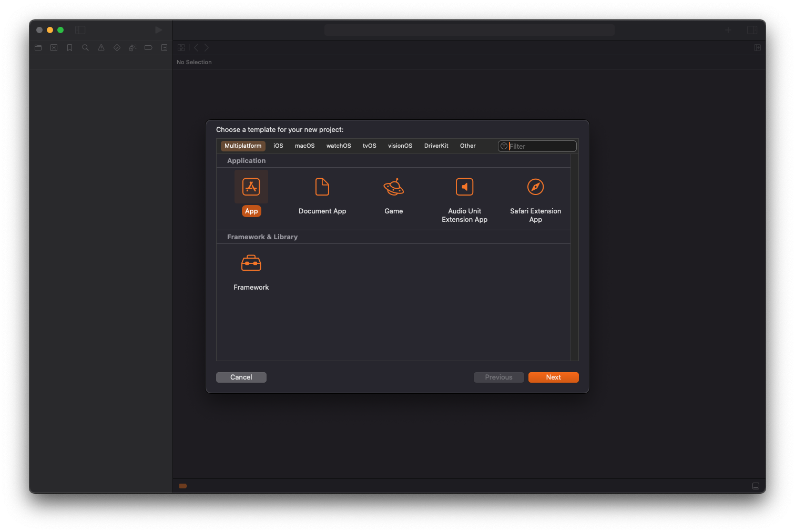This screenshot has height=532, width=795.
Task: Open the related items grid icon
Action: [181, 48]
